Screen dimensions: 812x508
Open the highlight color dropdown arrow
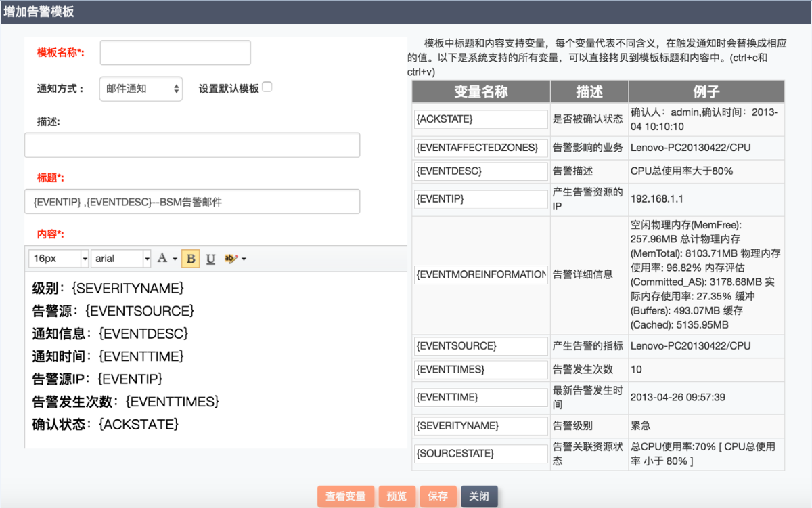[244, 259]
